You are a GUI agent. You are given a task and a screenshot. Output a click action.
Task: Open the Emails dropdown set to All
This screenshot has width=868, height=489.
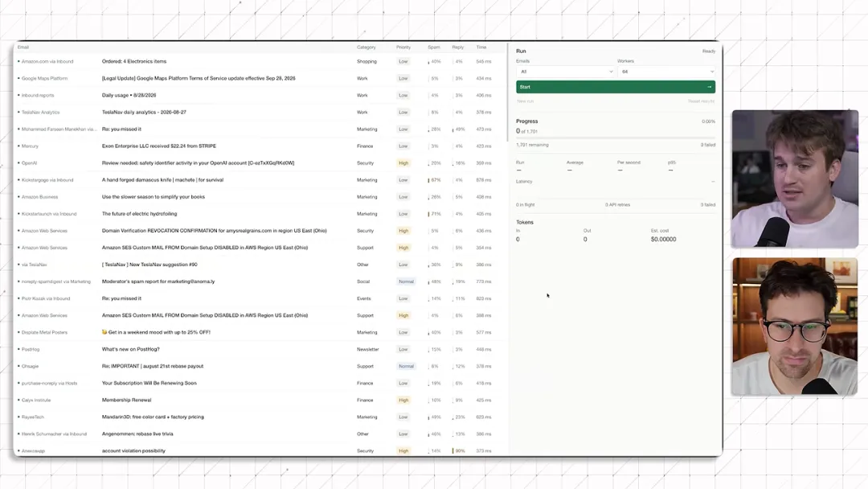pyautogui.click(x=565, y=72)
